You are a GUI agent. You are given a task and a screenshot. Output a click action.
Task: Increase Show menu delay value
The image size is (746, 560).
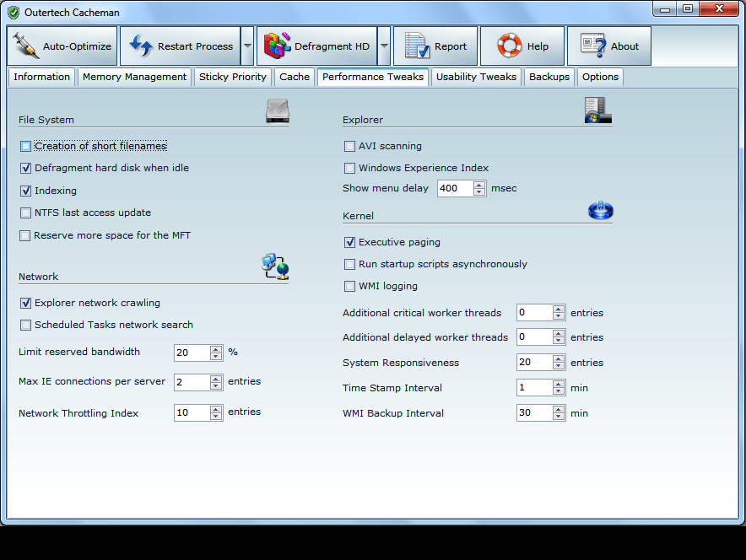(x=479, y=185)
